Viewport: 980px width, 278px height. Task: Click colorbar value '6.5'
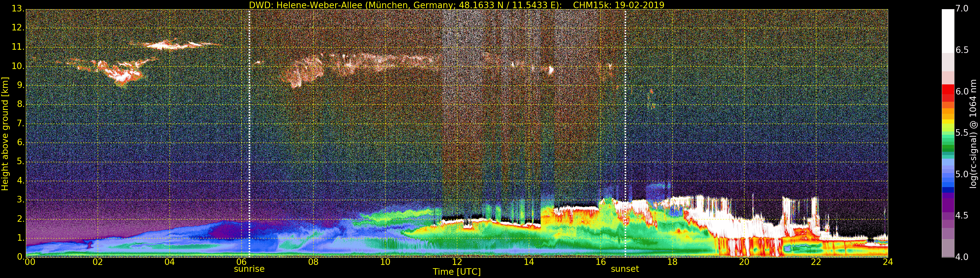[962, 50]
